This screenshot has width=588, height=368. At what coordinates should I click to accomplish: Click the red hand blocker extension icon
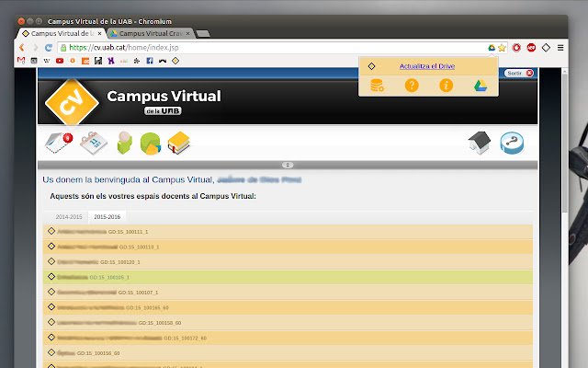[516, 48]
